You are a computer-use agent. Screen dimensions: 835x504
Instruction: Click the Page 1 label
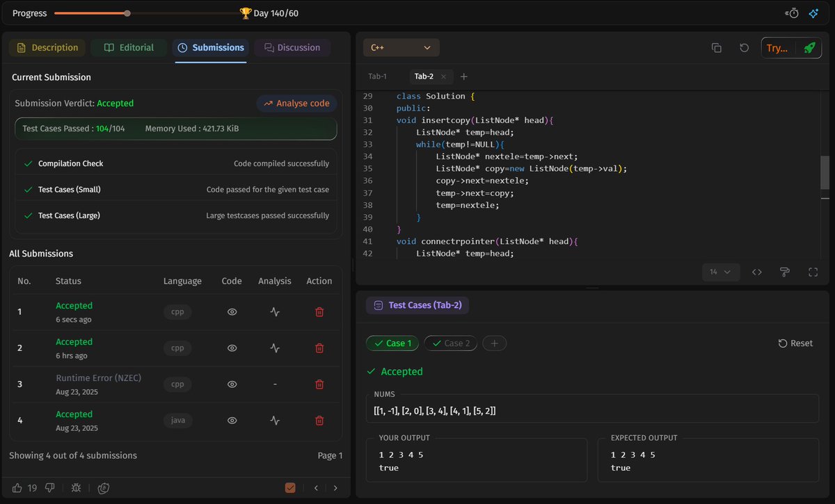click(x=330, y=456)
